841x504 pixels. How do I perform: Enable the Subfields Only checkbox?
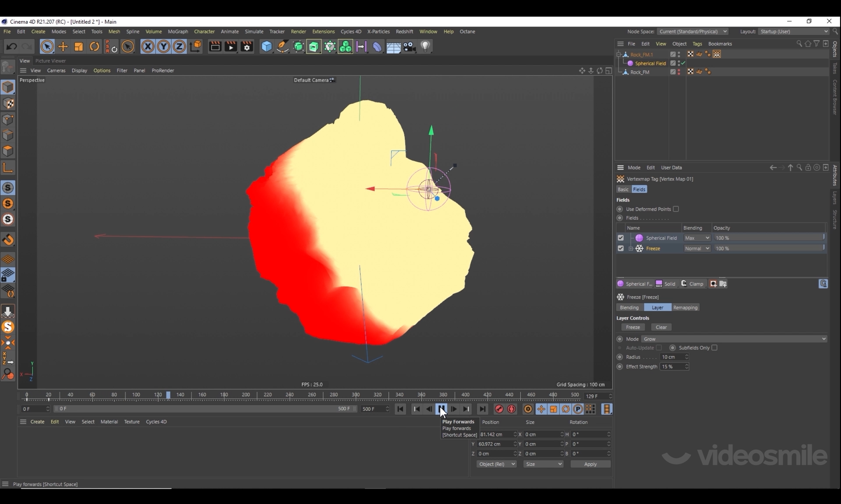(x=714, y=348)
